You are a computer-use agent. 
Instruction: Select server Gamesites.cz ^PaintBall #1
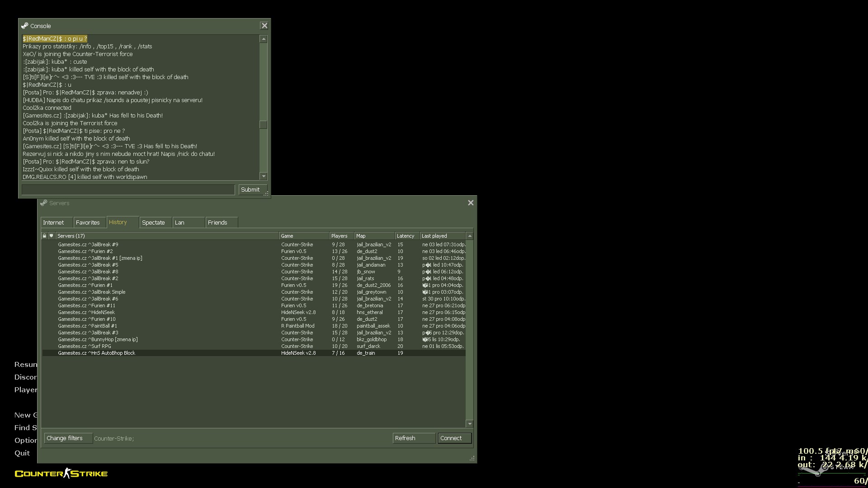tap(254, 326)
